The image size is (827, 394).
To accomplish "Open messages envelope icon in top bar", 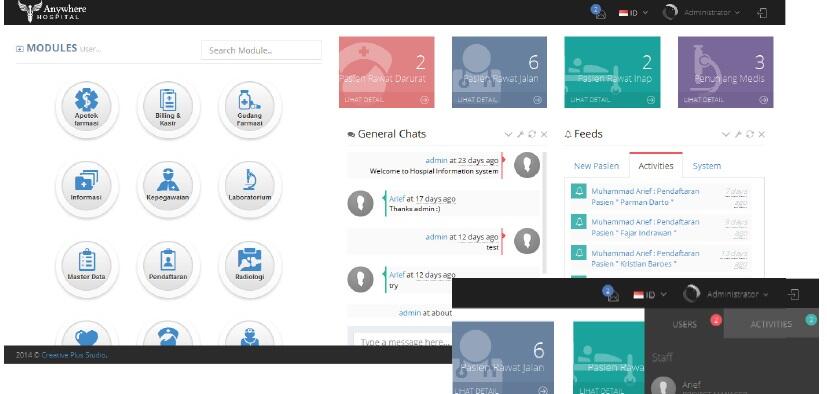I will [599, 12].
